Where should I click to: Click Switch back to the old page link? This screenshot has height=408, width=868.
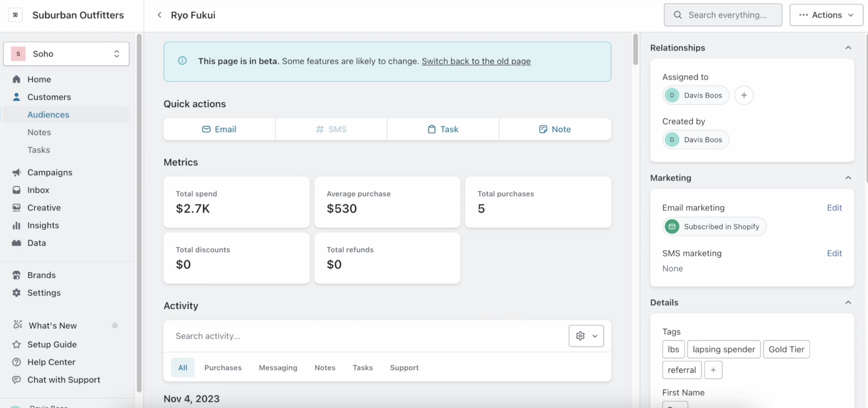coord(476,61)
